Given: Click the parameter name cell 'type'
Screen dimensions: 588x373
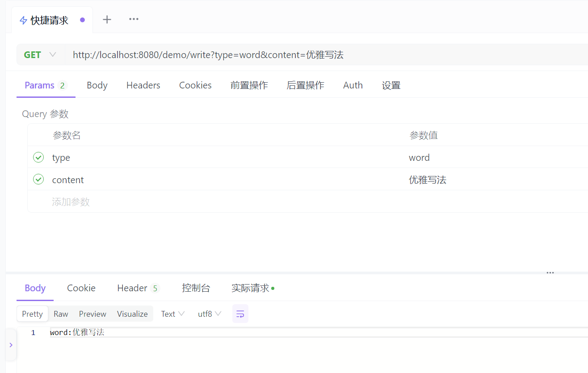Looking at the screenshot, I should pos(61,157).
